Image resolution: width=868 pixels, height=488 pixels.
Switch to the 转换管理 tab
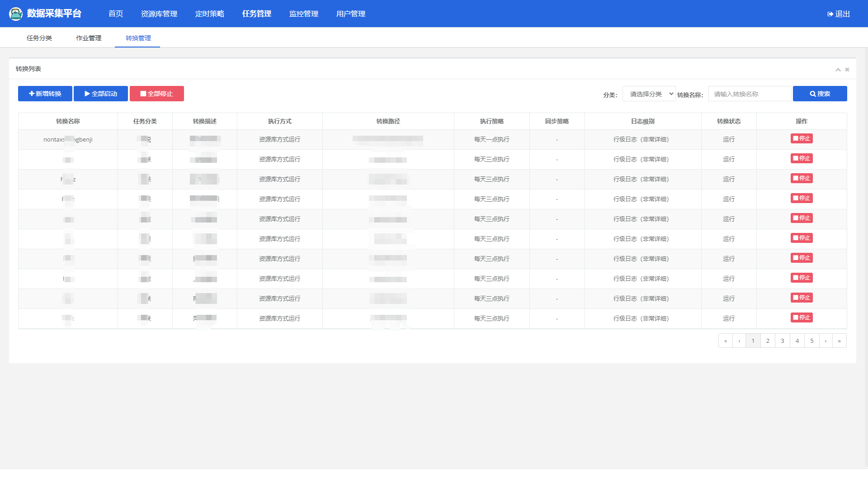[138, 38]
